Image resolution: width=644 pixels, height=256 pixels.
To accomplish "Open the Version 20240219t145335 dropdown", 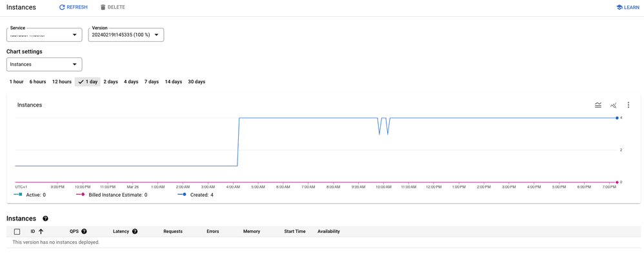I will coord(126,35).
